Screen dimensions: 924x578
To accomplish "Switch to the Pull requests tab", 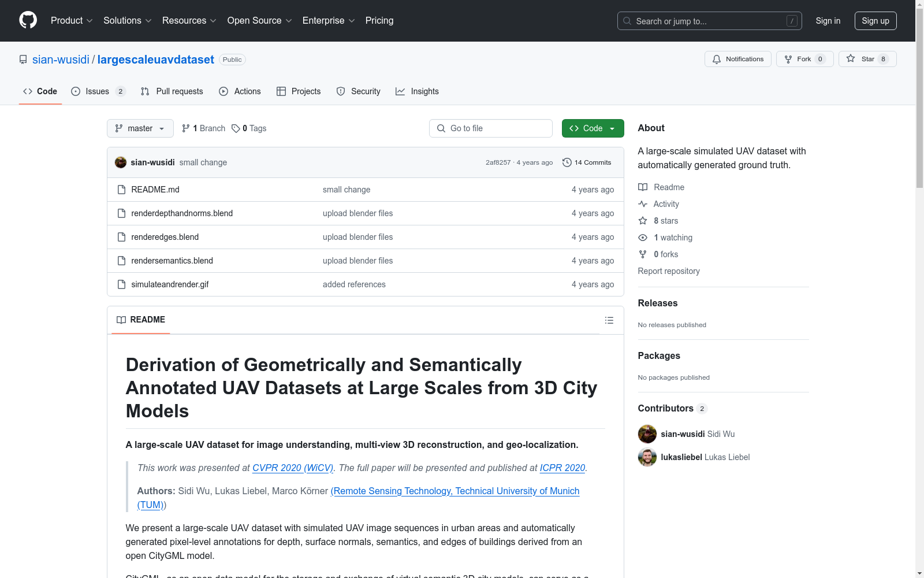I will click(172, 91).
